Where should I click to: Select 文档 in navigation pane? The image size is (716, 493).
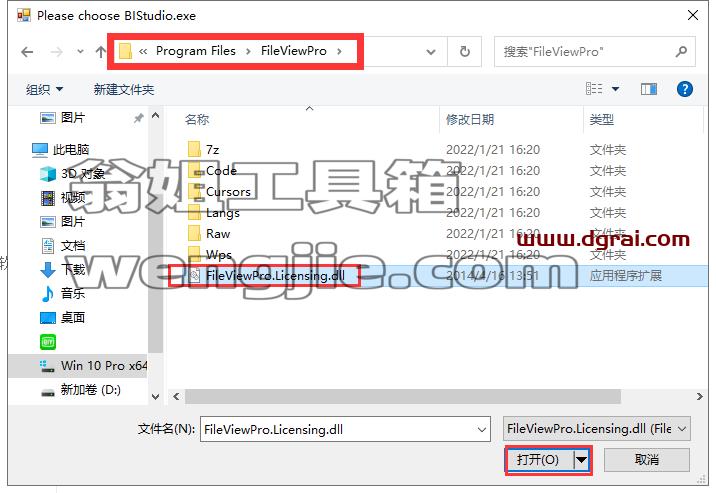click(63, 246)
